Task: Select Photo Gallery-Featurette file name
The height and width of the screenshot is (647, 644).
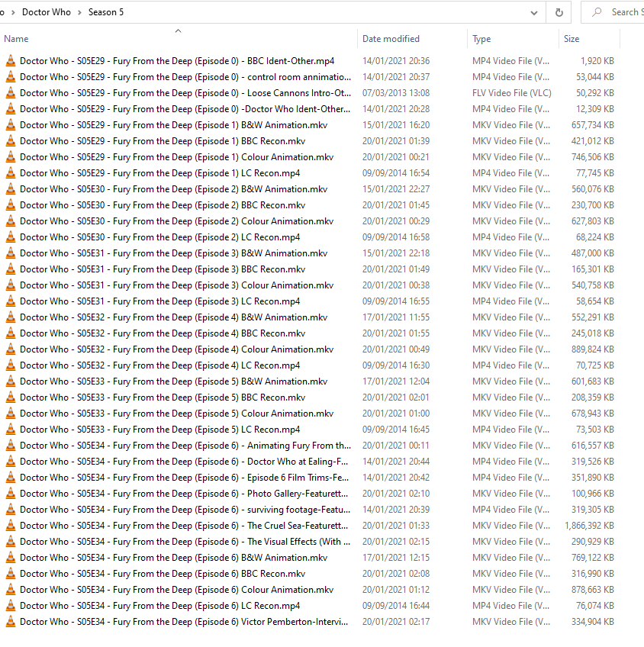Action: point(184,494)
